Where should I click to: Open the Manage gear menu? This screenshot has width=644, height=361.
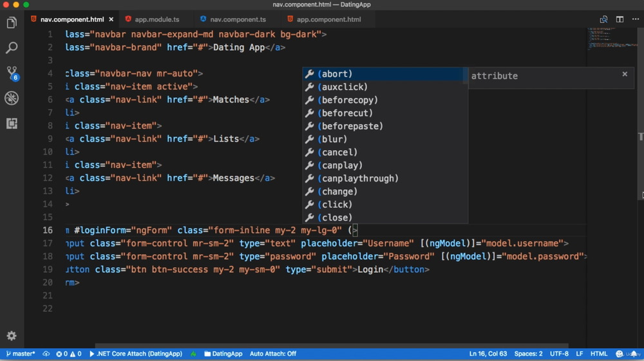(12, 336)
